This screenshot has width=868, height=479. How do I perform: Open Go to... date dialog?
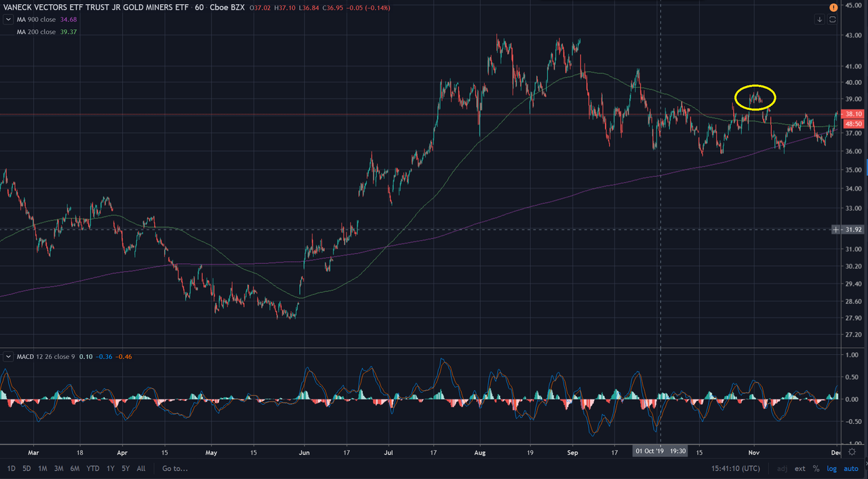175,468
